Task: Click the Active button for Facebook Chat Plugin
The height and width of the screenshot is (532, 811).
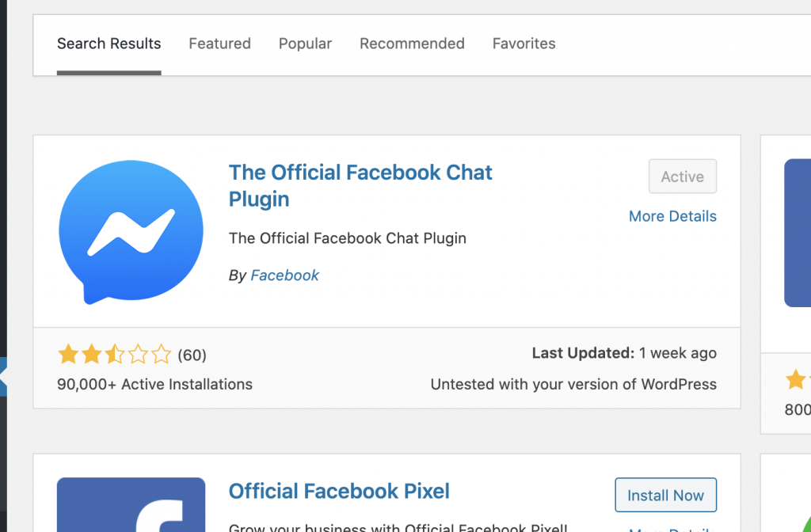Action: [682, 177]
